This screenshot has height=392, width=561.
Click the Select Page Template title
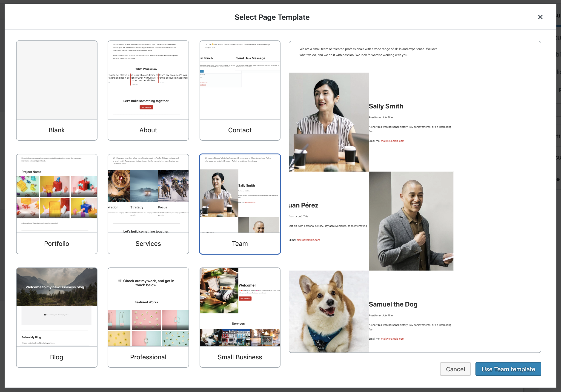272,17
